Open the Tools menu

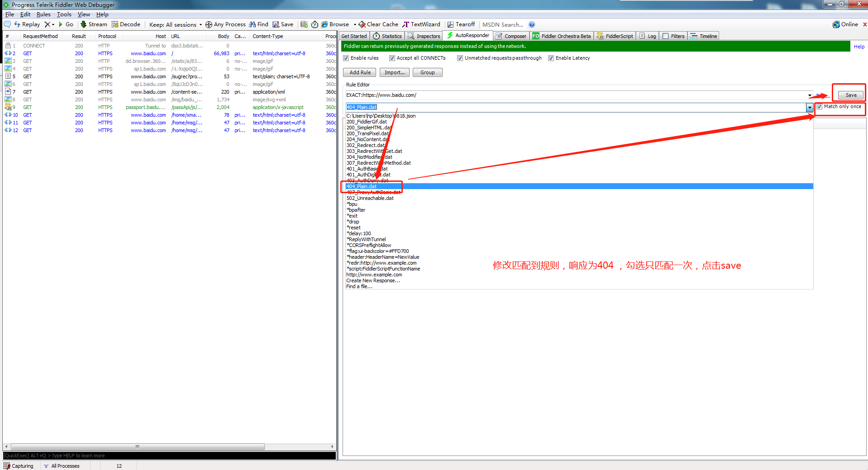point(64,14)
